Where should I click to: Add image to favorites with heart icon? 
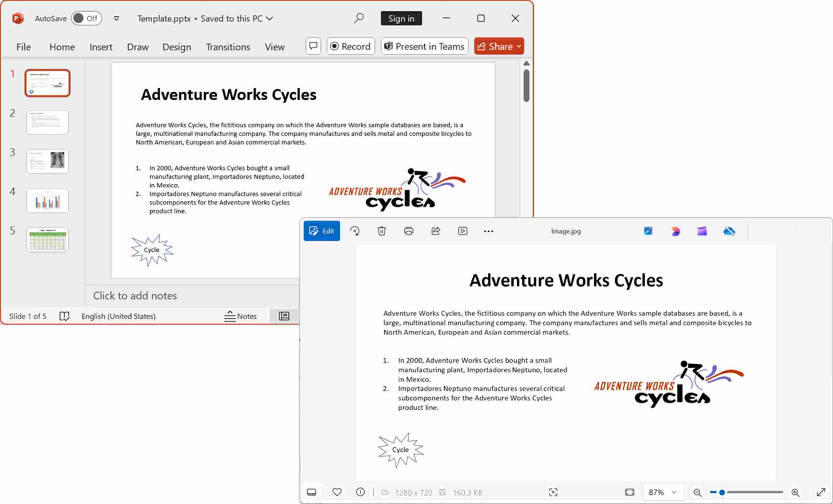pyautogui.click(x=337, y=492)
